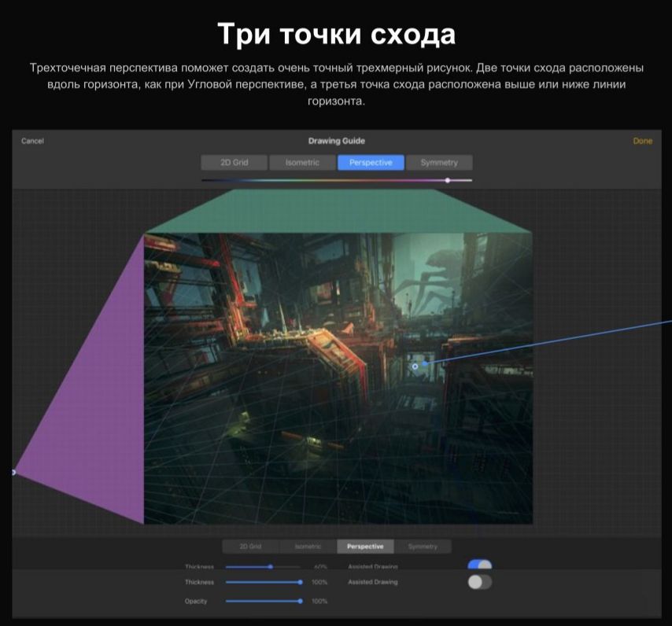The image size is (672, 626).
Task: Click the Opacity slider handle
Action: tap(300, 601)
